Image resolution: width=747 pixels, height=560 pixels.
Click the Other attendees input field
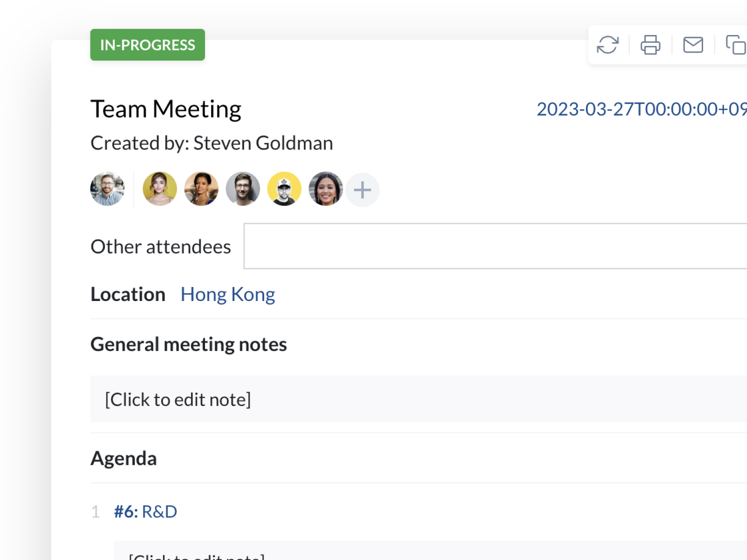(x=495, y=246)
